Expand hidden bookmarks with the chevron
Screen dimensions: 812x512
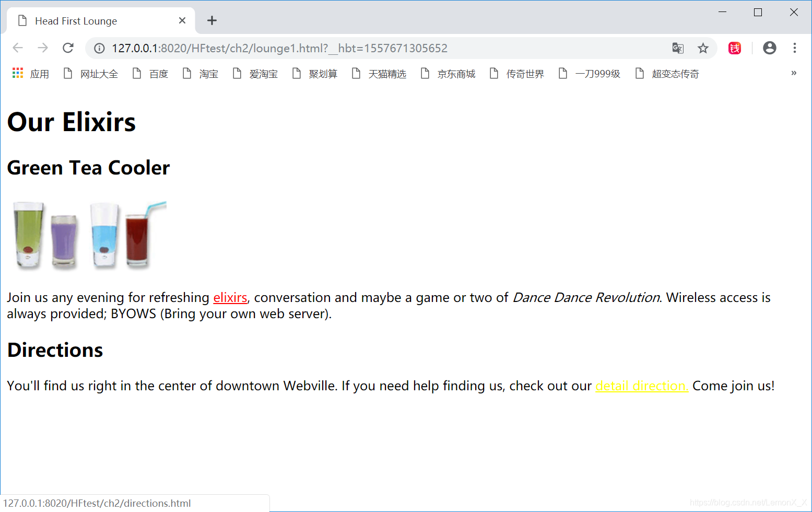[x=794, y=73]
